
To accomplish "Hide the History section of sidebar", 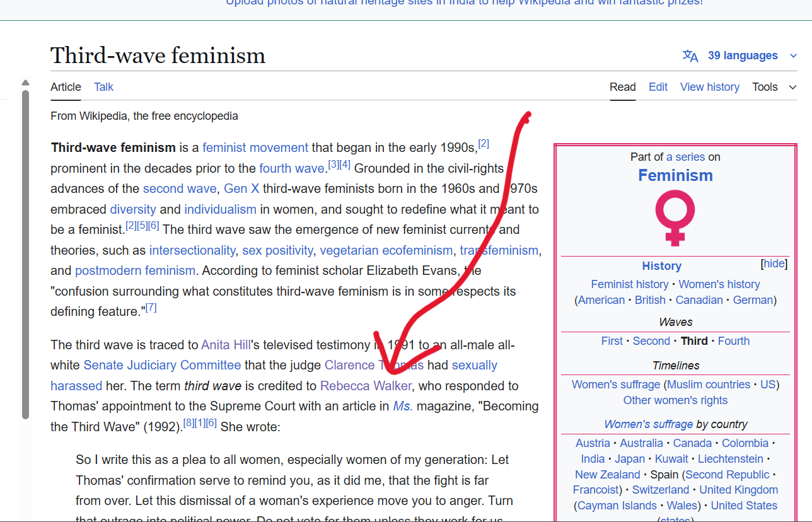I will pos(774,264).
